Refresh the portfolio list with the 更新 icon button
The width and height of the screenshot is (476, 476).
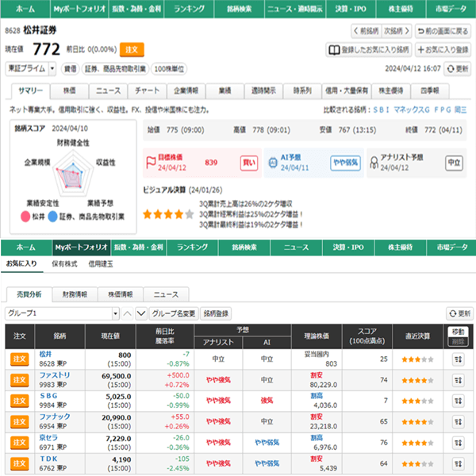(459, 313)
